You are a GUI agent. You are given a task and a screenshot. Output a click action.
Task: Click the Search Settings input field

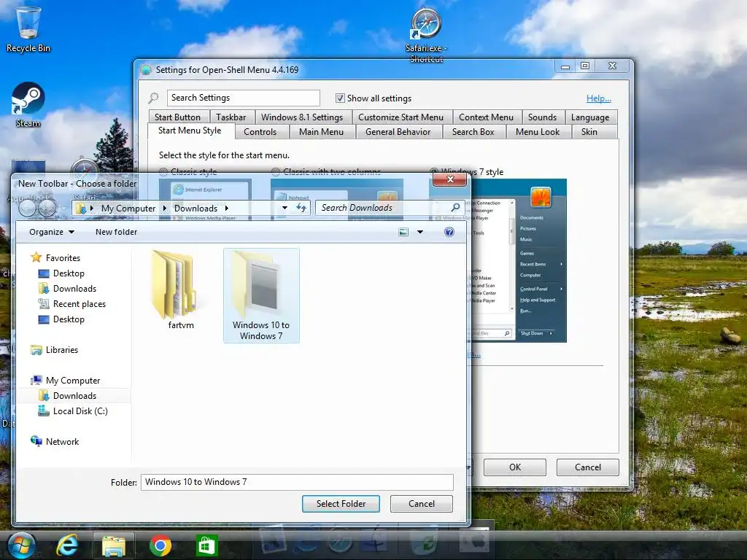[x=244, y=98]
